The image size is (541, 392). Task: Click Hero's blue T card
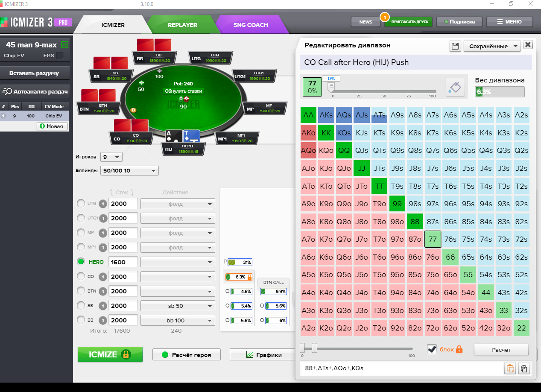(x=191, y=135)
